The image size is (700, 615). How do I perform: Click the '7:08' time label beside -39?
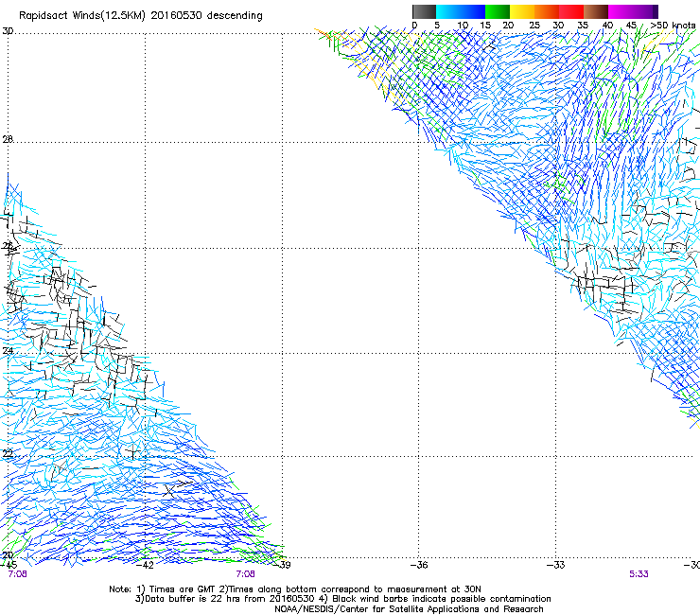(246, 574)
